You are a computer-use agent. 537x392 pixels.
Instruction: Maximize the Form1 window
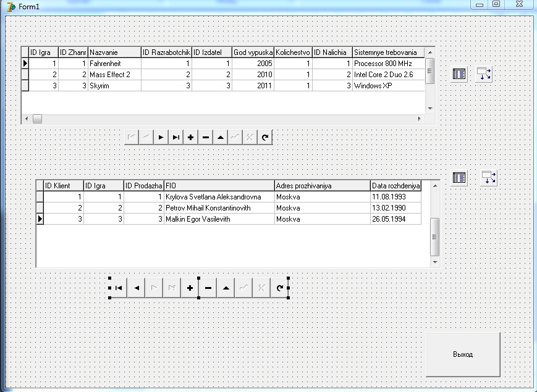tap(496, 4)
